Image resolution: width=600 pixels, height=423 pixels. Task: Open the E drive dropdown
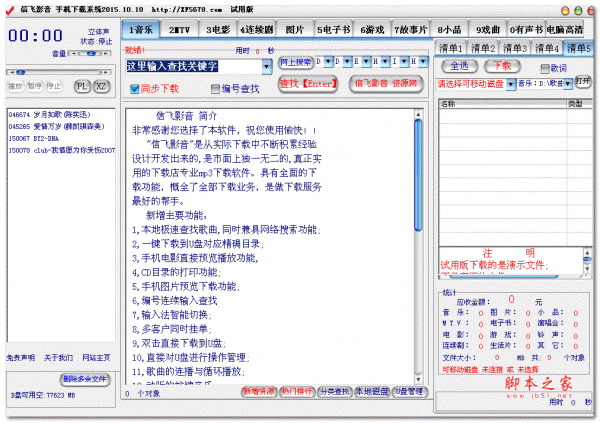point(366,62)
